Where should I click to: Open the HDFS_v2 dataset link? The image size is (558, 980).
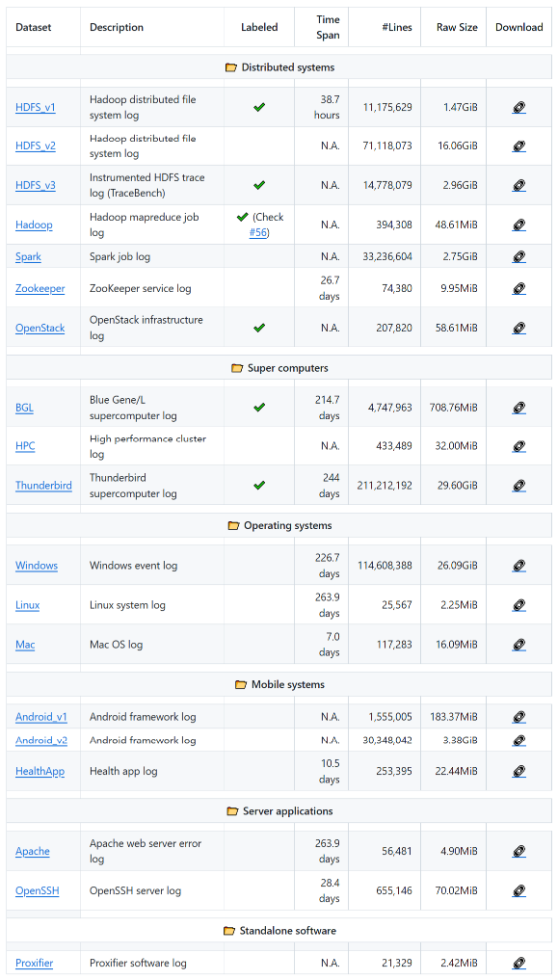point(36,146)
